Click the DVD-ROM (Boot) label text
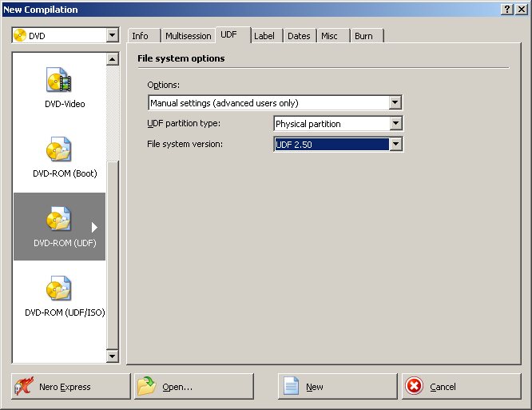The image size is (532, 410). point(65,173)
